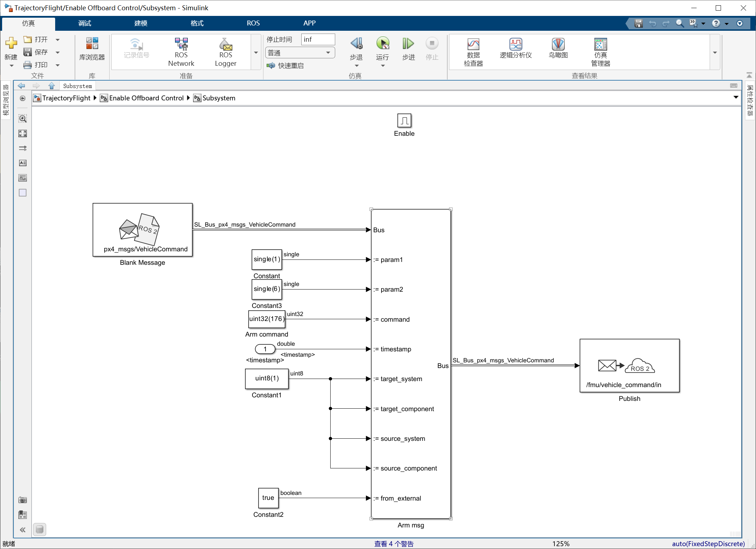756x549 pixels.
Task: Click the area box palette icon
Action: [x=23, y=193]
